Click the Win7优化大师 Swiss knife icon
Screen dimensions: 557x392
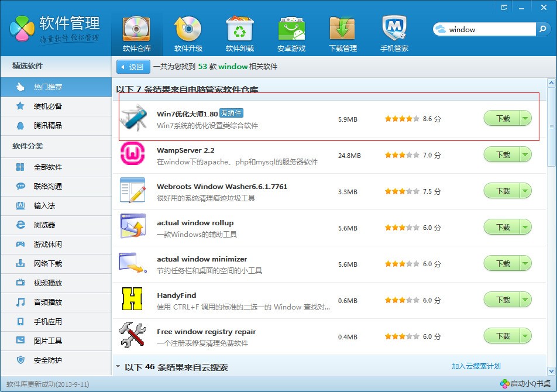[133, 118]
